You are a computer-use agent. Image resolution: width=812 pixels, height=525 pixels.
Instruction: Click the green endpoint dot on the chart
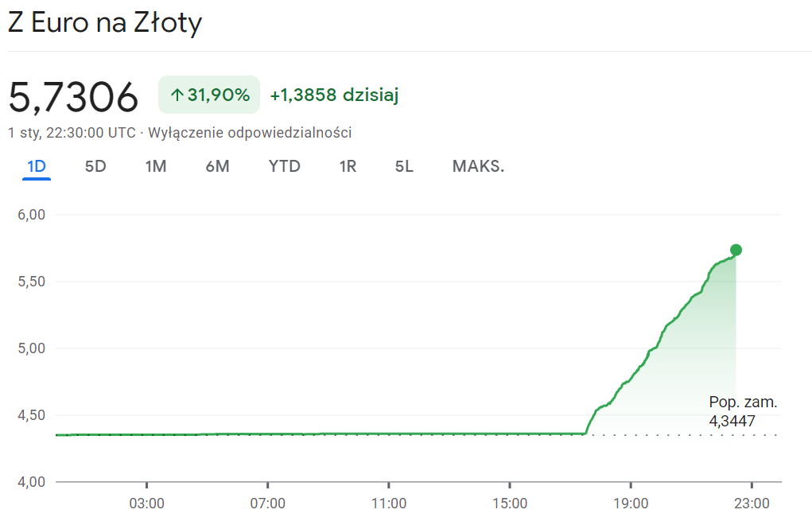[x=736, y=250]
